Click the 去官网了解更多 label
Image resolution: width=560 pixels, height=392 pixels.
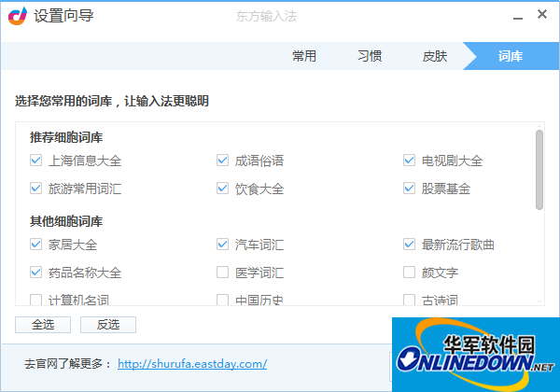click(x=67, y=364)
